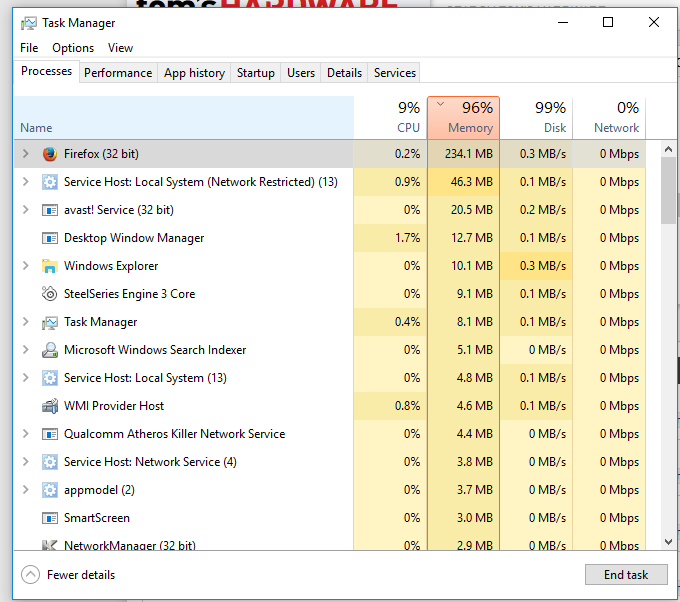The width and height of the screenshot is (680, 602).
Task: Expand Service Host: Local System (Network Restricted)
Action: tap(26, 182)
